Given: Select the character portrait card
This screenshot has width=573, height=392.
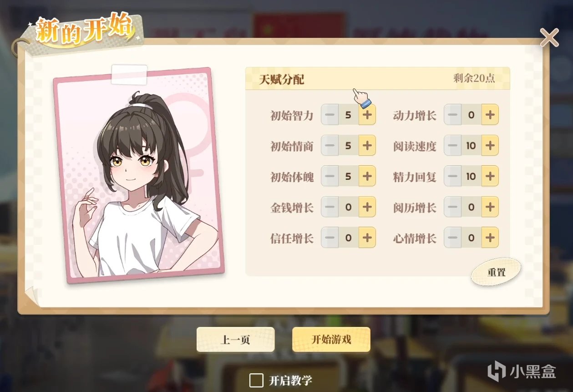Looking at the screenshot, I should pos(139,175).
